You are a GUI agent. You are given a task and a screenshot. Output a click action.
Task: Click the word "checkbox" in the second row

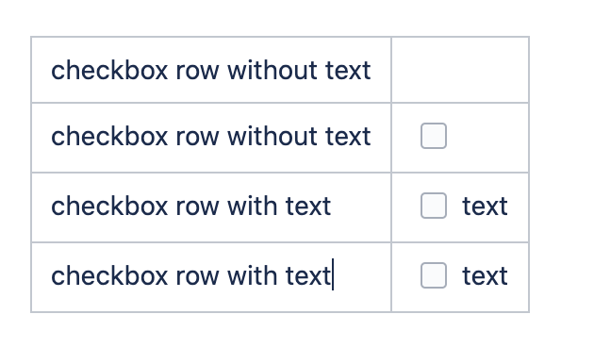coord(109,137)
